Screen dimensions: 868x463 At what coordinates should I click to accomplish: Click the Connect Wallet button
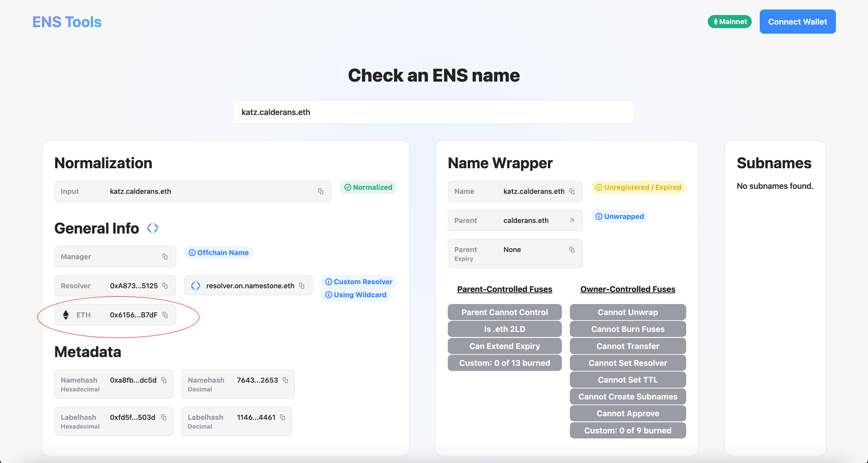point(798,22)
